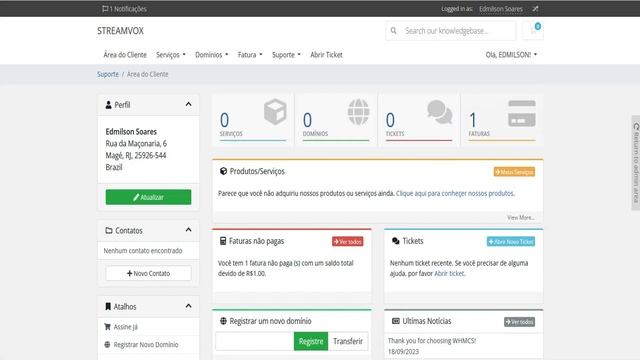Click the Abrir Novo Ticket button
Image resolution: width=640 pixels, height=360 pixels.
511,242
